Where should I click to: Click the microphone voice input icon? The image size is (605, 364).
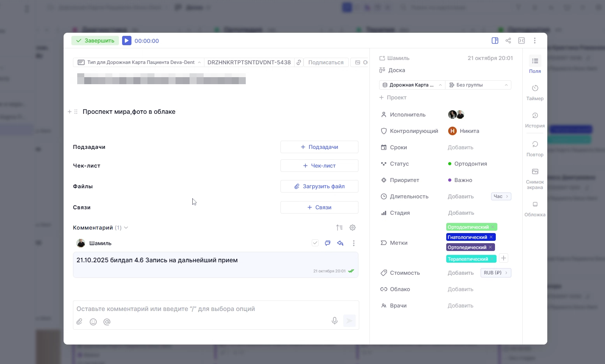(335, 321)
